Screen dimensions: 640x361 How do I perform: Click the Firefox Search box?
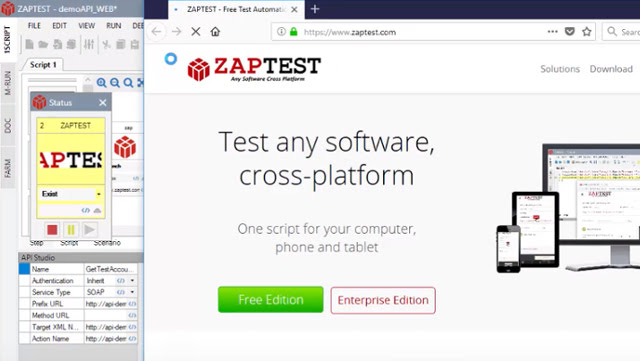point(621,31)
